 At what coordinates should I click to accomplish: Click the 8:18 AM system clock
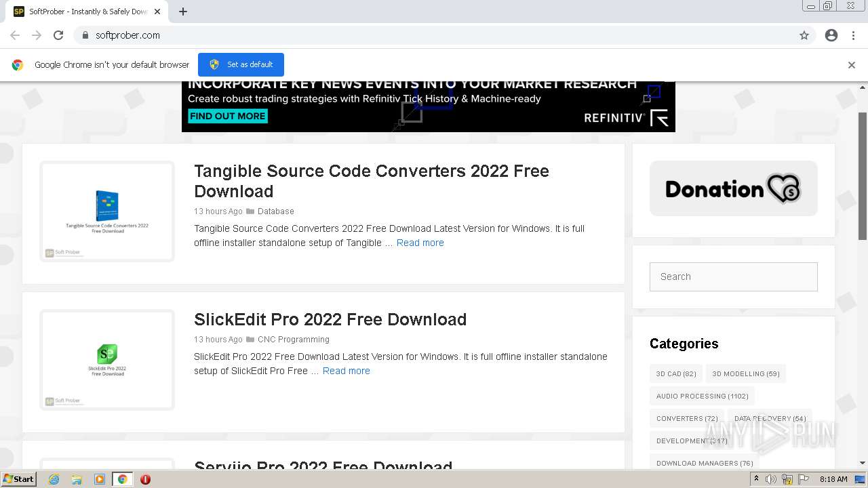point(833,479)
